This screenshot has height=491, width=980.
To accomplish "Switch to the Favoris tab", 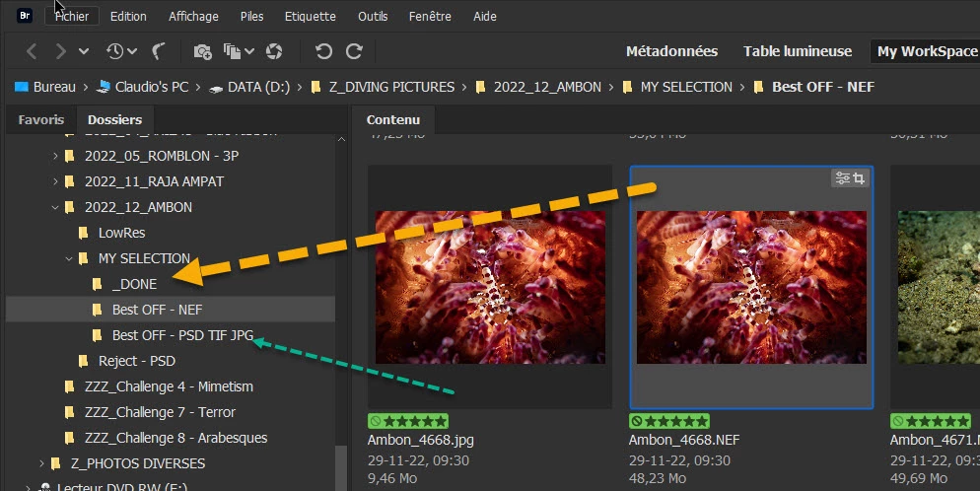I will coord(41,119).
